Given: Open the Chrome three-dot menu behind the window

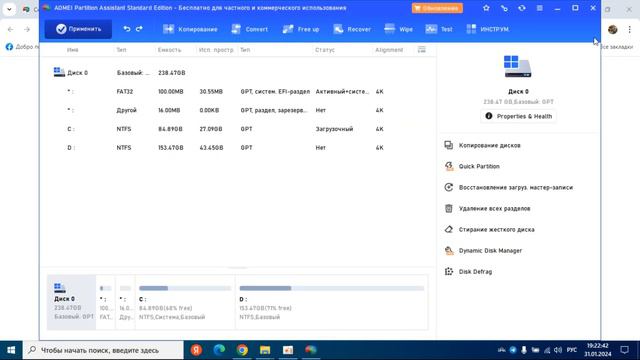Looking at the screenshot, I should coord(629,29).
